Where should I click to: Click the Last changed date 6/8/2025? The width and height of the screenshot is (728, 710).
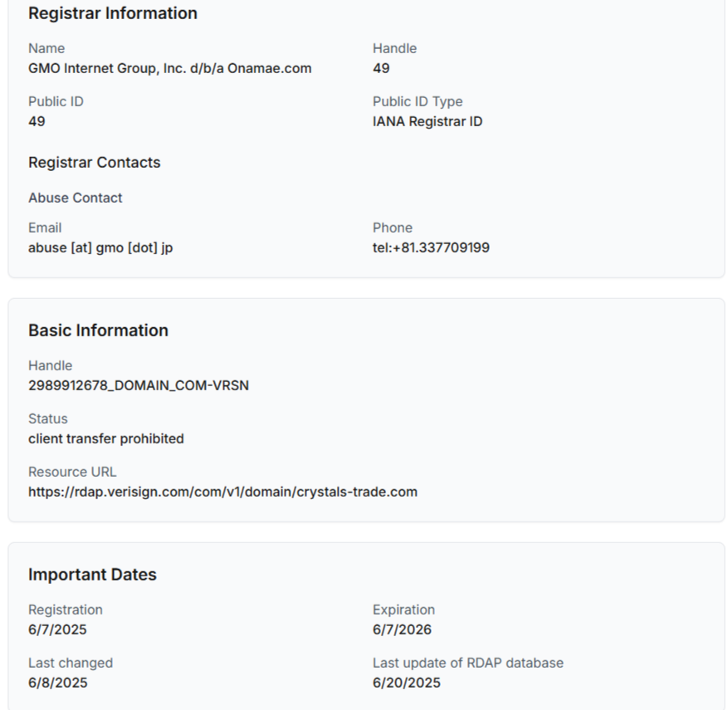pyautogui.click(x=58, y=683)
